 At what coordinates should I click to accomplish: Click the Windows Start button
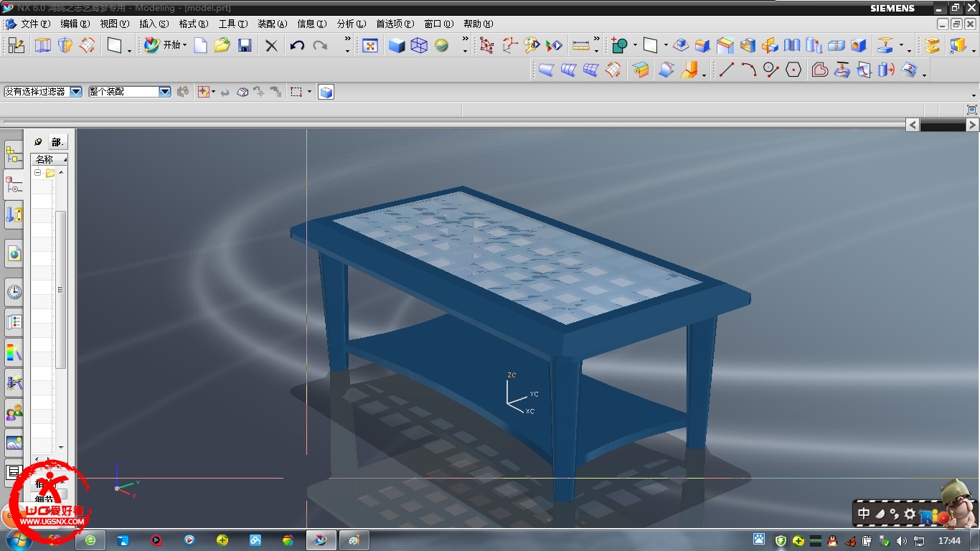point(19,540)
